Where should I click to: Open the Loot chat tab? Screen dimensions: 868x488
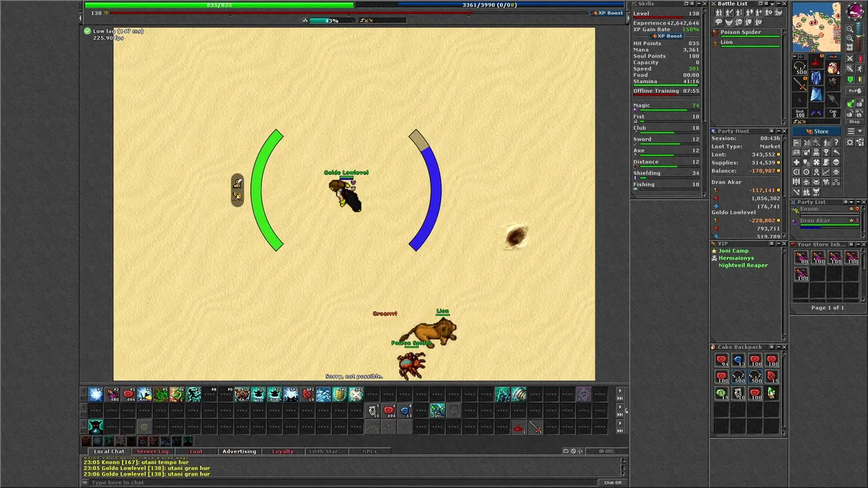tap(196, 451)
